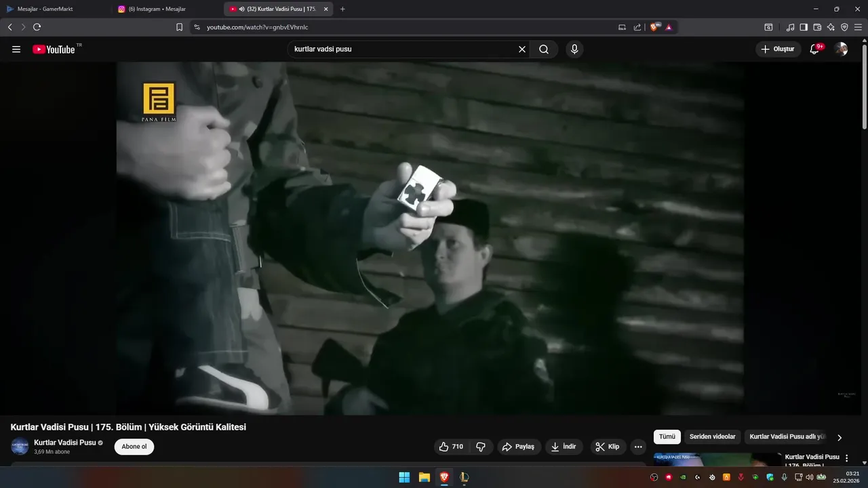Open account avatar menu
The image size is (868, 488).
pyautogui.click(x=841, y=49)
